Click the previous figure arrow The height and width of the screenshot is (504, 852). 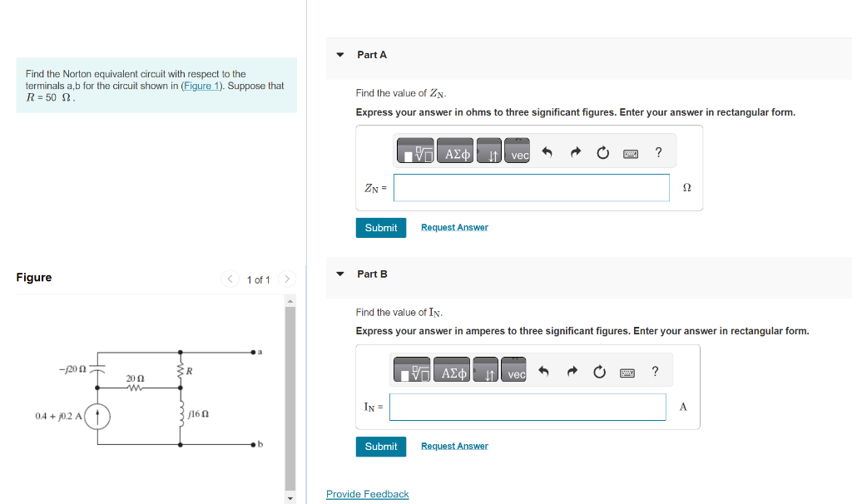[x=230, y=279]
